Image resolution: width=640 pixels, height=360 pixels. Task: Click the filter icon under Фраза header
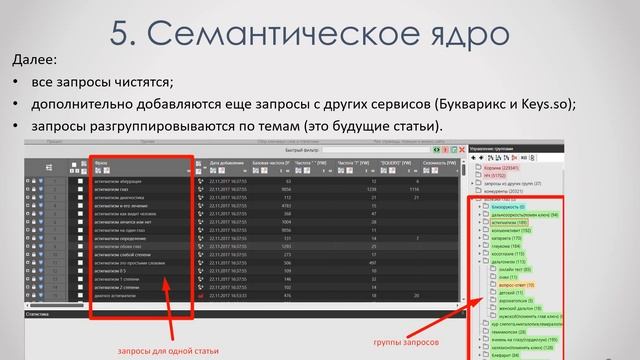pyautogui.click(x=107, y=171)
